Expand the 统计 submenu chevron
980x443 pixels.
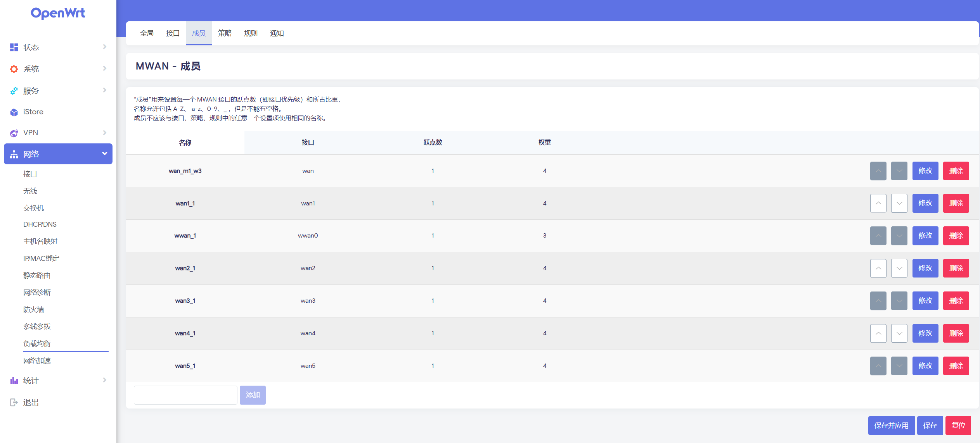(x=104, y=380)
